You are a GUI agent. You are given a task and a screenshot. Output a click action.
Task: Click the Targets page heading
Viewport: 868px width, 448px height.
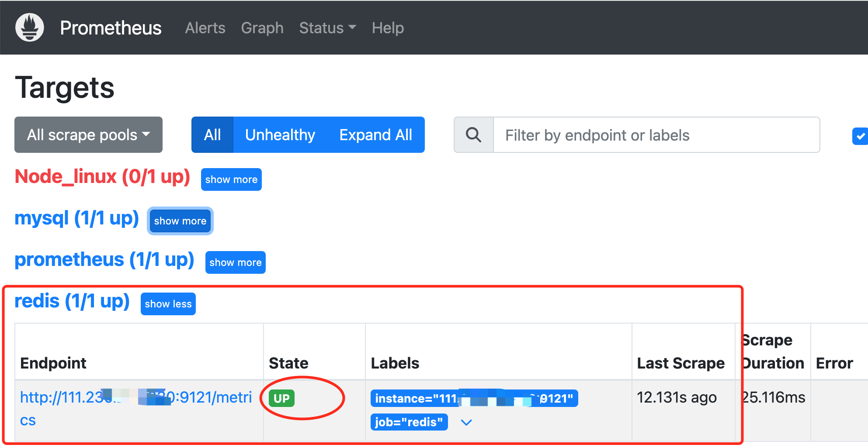point(65,87)
